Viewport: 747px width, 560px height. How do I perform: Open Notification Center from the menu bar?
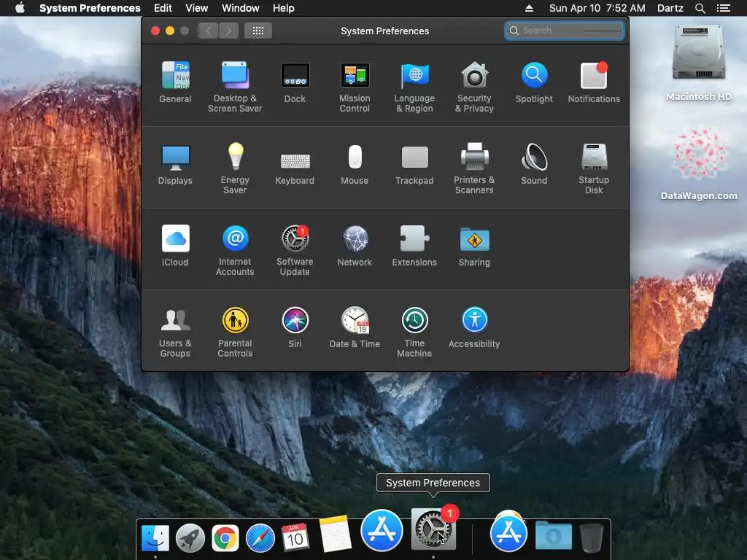coord(724,8)
